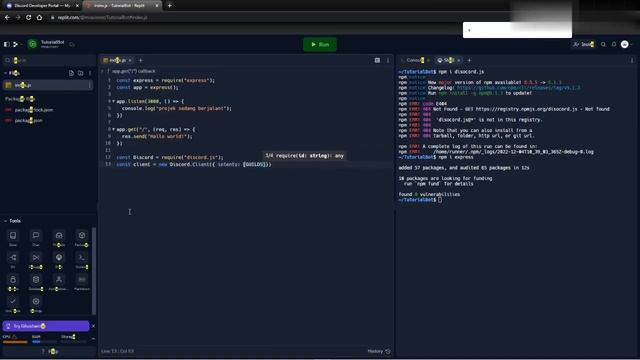The height and width of the screenshot is (360, 640).
Task: Open the user avatar account menu
Action: click(x=624, y=44)
